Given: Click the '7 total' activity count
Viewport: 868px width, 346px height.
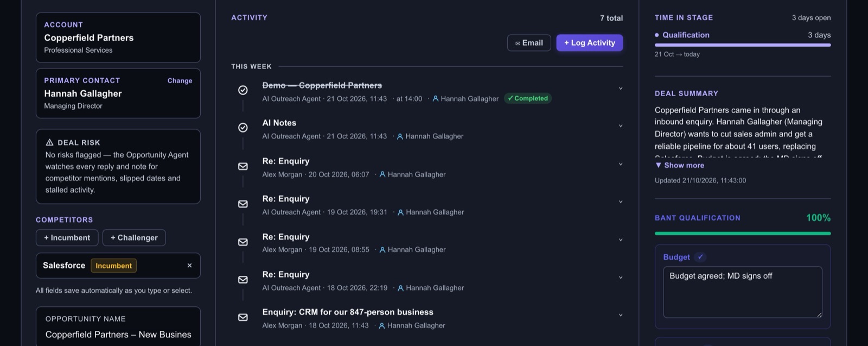Looking at the screenshot, I should 611,18.
